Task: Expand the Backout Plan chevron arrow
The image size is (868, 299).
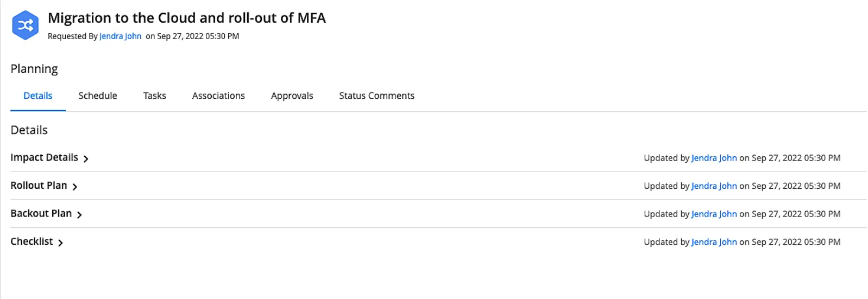Action: tap(79, 215)
